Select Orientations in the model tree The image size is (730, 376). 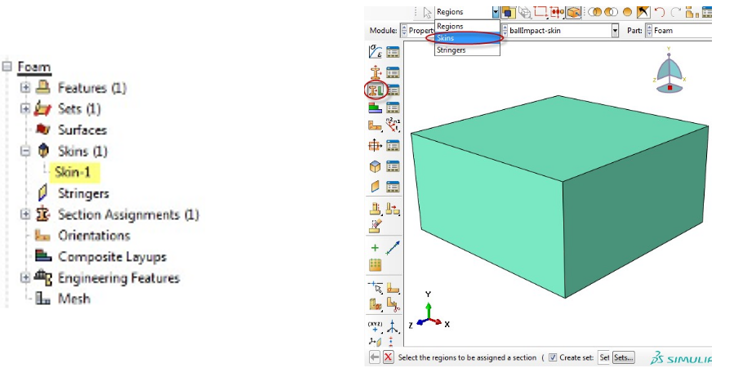tap(94, 235)
